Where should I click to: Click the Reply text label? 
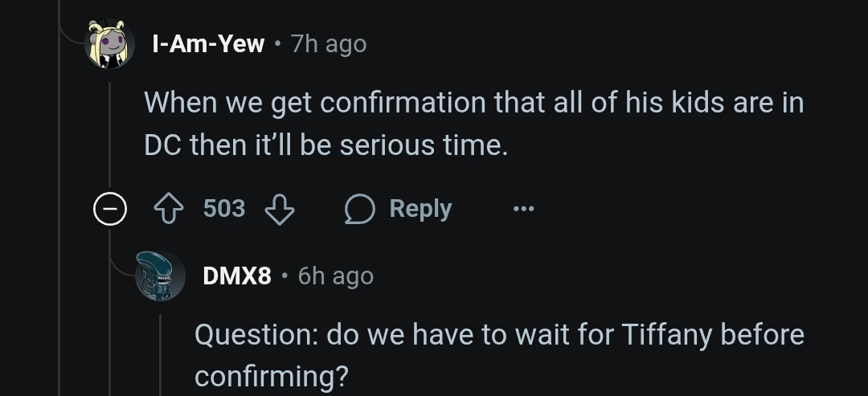[420, 210]
